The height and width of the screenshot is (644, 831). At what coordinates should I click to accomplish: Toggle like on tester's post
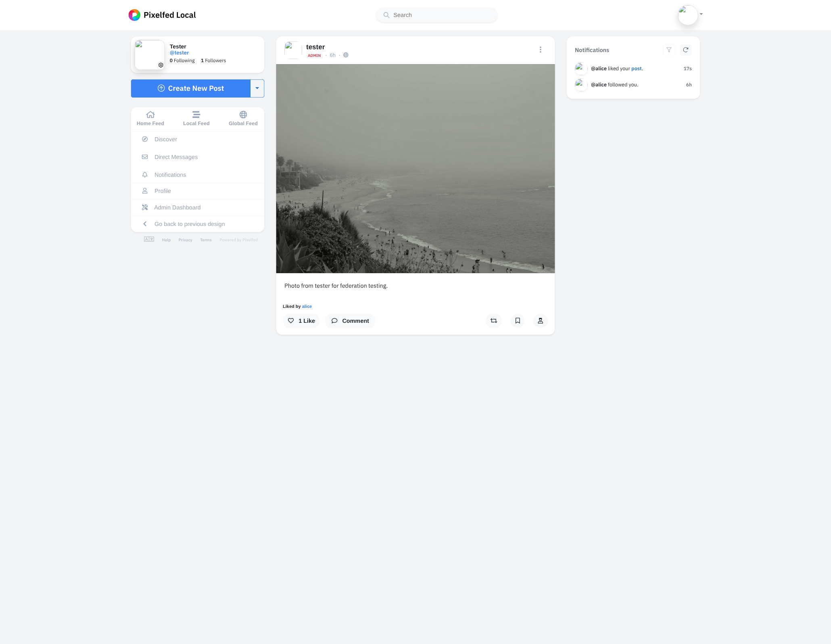pos(301,321)
